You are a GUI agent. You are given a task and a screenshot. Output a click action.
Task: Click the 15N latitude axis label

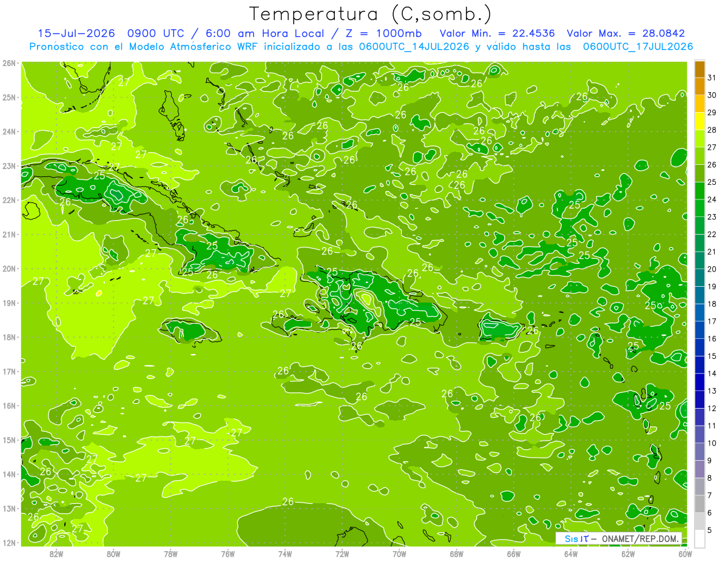pyautogui.click(x=8, y=440)
